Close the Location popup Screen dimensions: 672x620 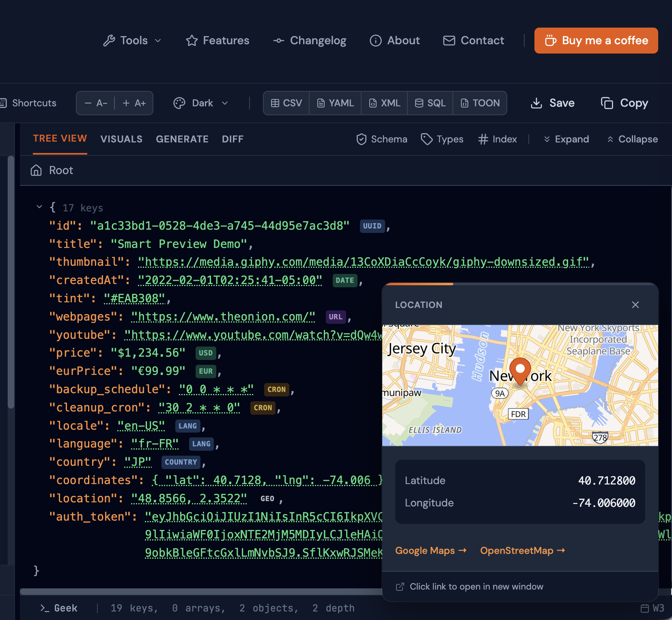click(x=635, y=305)
